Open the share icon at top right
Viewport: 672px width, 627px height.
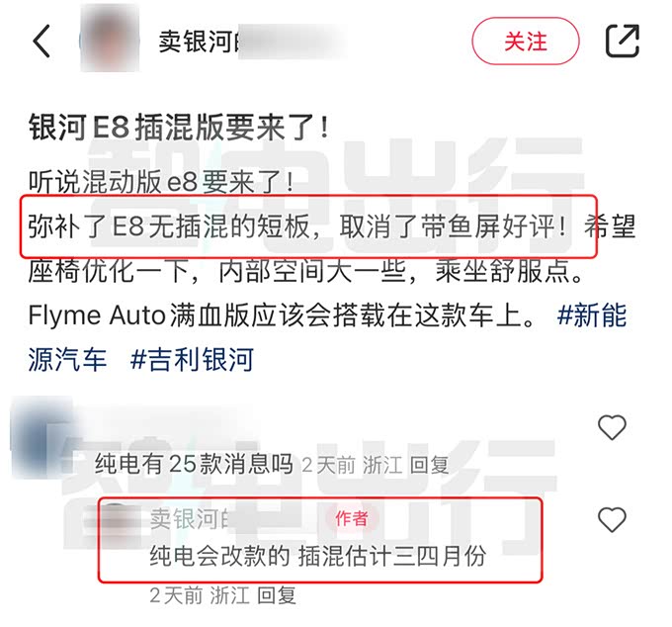(623, 41)
